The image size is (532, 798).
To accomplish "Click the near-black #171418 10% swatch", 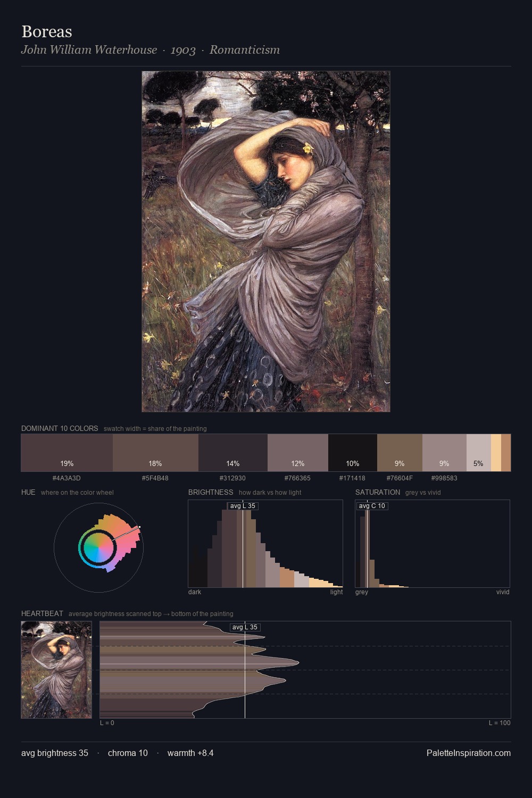I will point(353,453).
